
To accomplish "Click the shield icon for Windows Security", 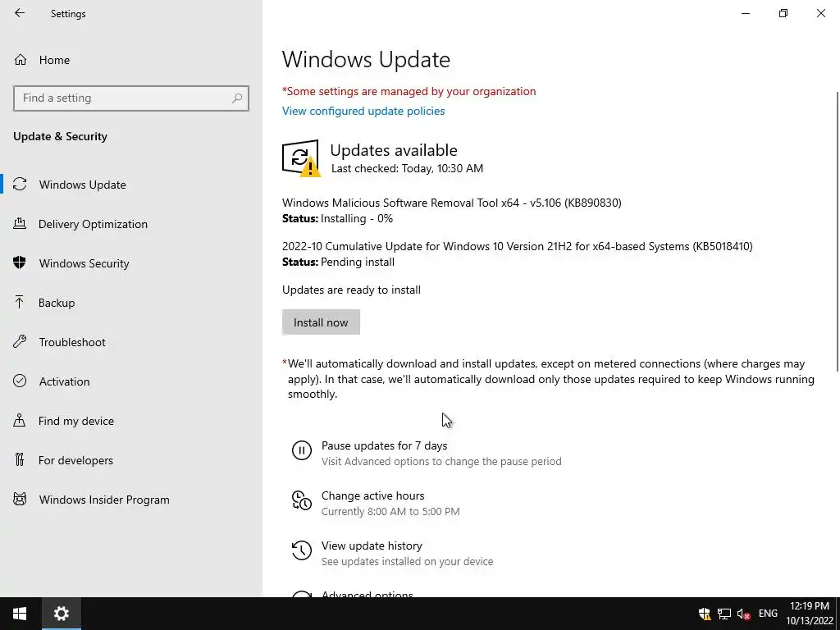I will [20, 262].
